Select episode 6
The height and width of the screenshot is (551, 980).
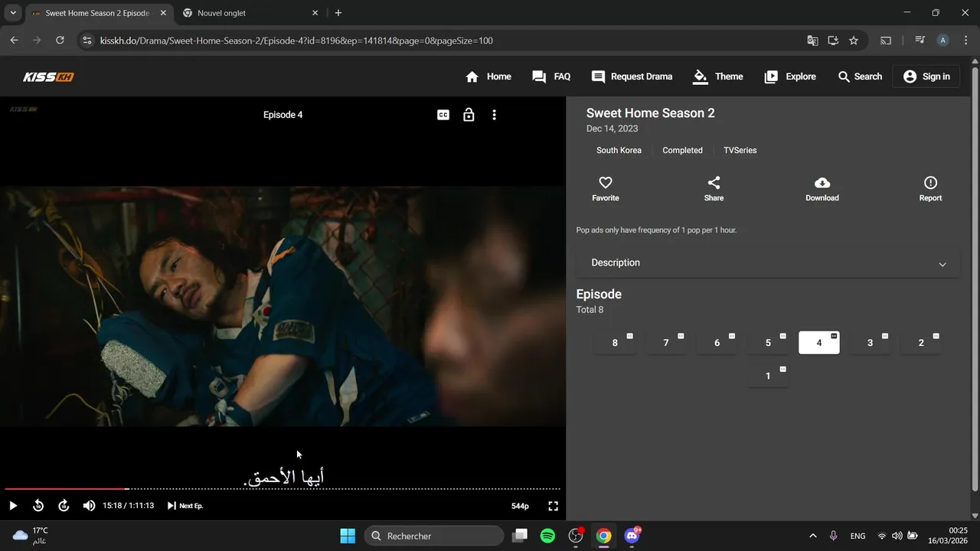click(717, 343)
